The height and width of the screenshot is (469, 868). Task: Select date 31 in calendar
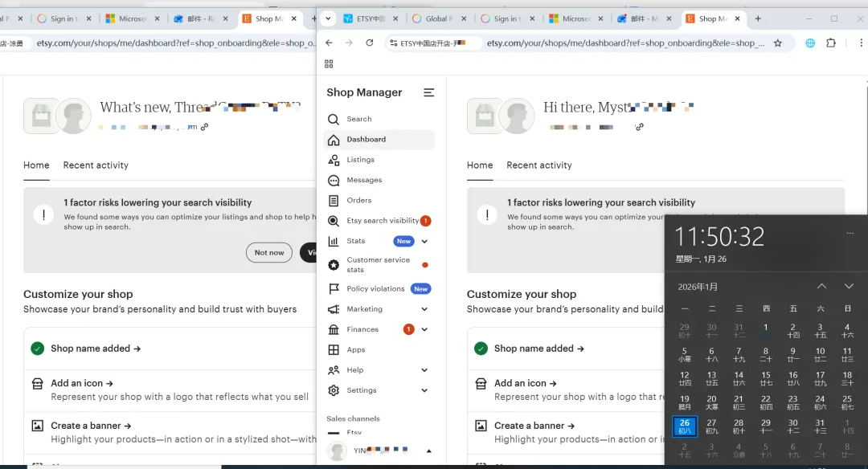pos(821,426)
